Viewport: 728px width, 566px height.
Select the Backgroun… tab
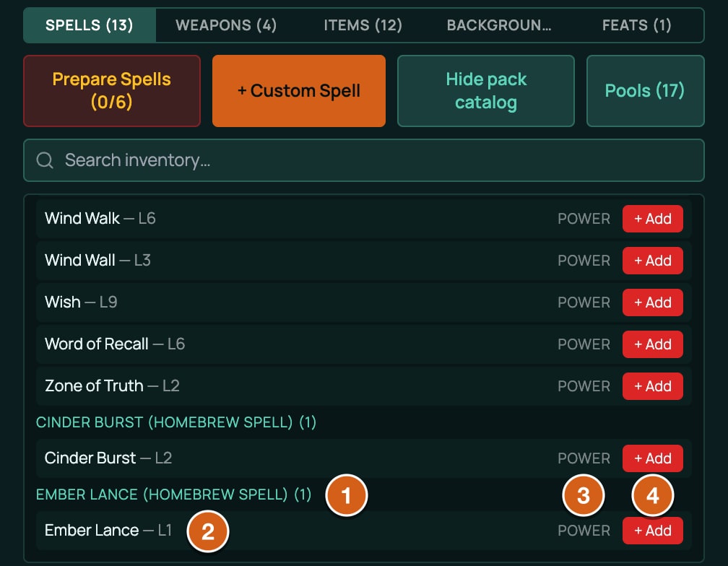(x=499, y=25)
